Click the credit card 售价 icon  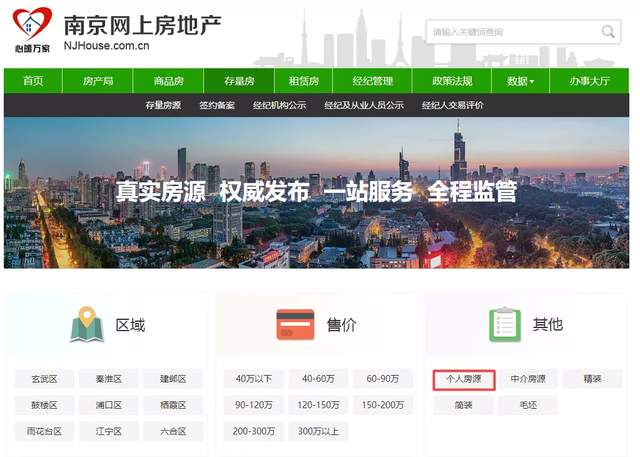coord(296,324)
